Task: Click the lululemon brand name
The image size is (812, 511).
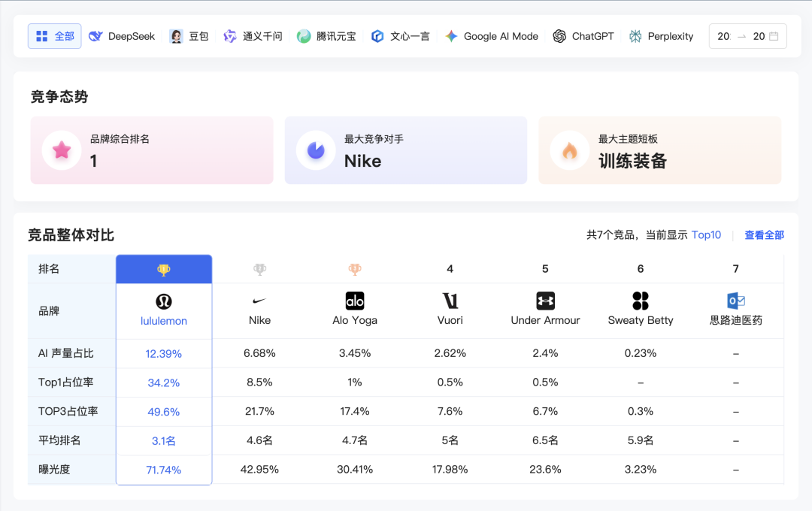Action: coord(164,321)
